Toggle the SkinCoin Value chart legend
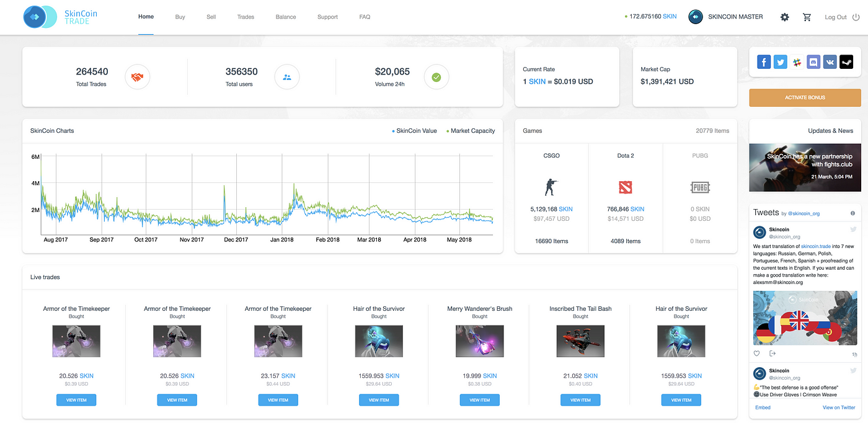The width and height of the screenshot is (868, 436). coord(414,131)
